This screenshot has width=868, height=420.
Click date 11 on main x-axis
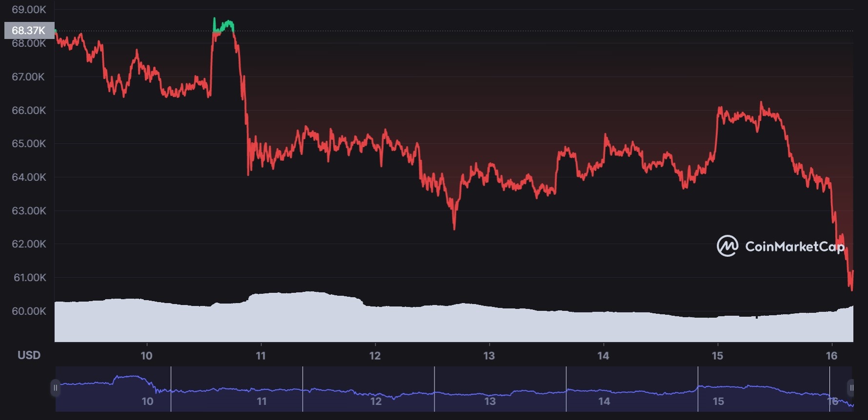[261, 356]
